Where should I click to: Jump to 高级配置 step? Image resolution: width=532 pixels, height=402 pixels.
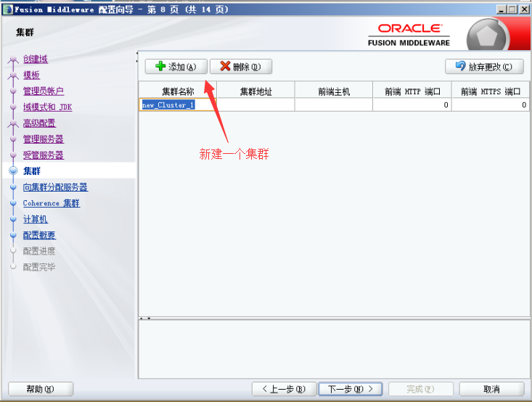[39, 123]
